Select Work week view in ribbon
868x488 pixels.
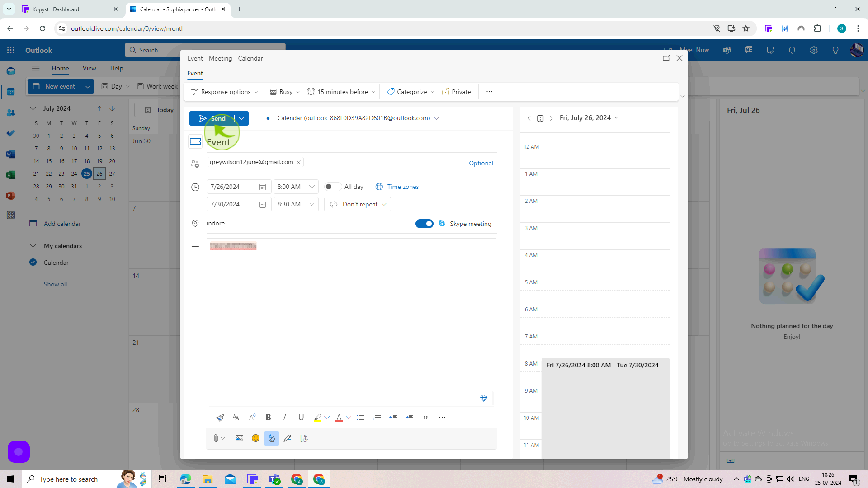157,86
